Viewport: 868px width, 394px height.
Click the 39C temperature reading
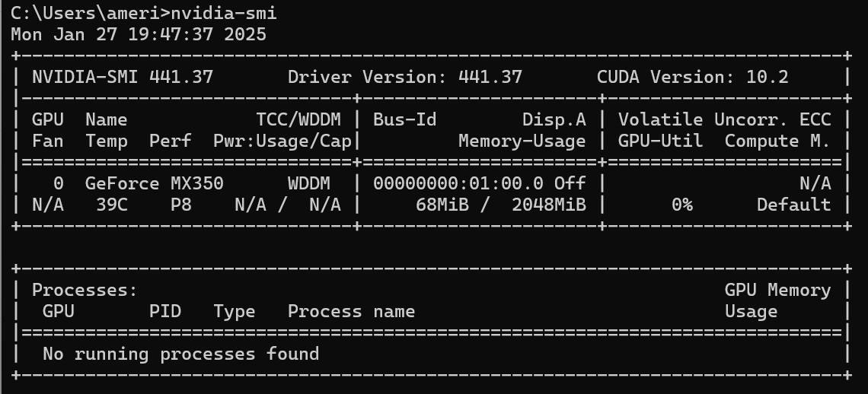click(112, 205)
